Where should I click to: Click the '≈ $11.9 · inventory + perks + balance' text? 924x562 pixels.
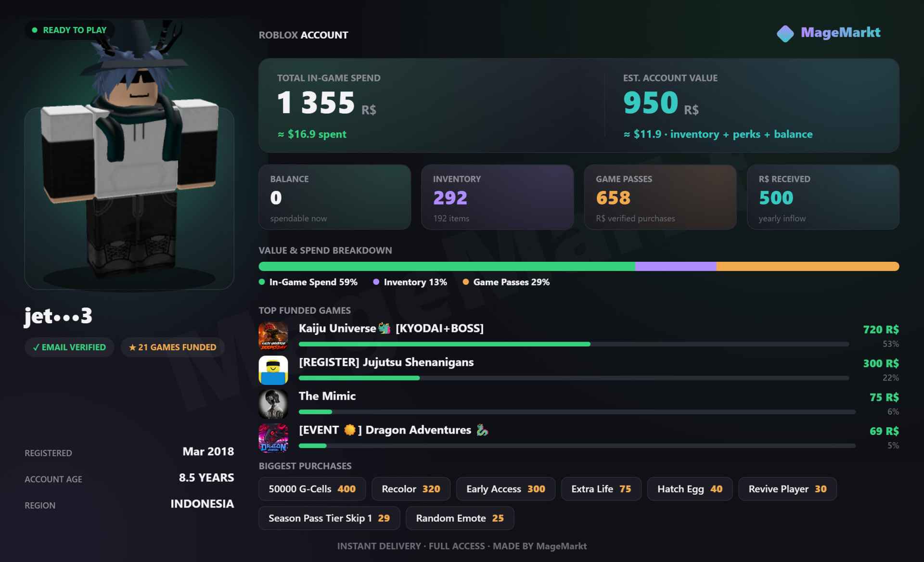pos(718,134)
